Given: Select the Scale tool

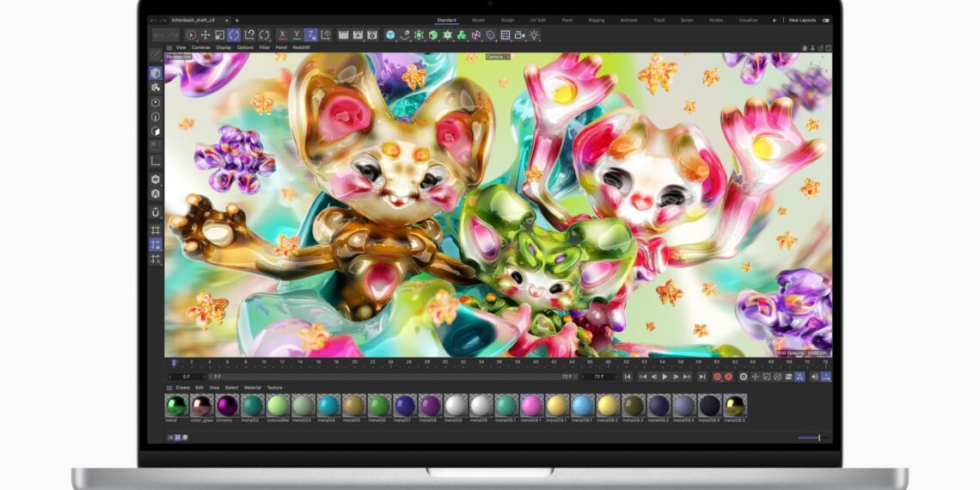Looking at the screenshot, I should click(219, 35).
